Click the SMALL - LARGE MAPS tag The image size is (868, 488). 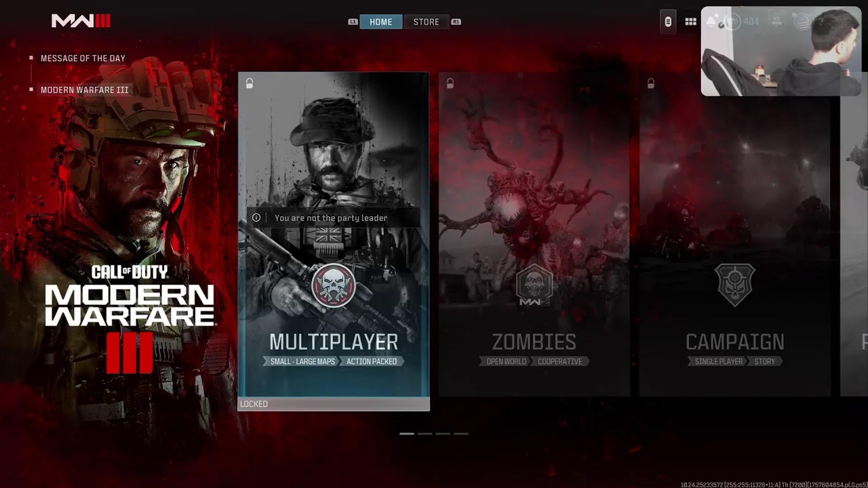pyautogui.click(x=302, y=361)
